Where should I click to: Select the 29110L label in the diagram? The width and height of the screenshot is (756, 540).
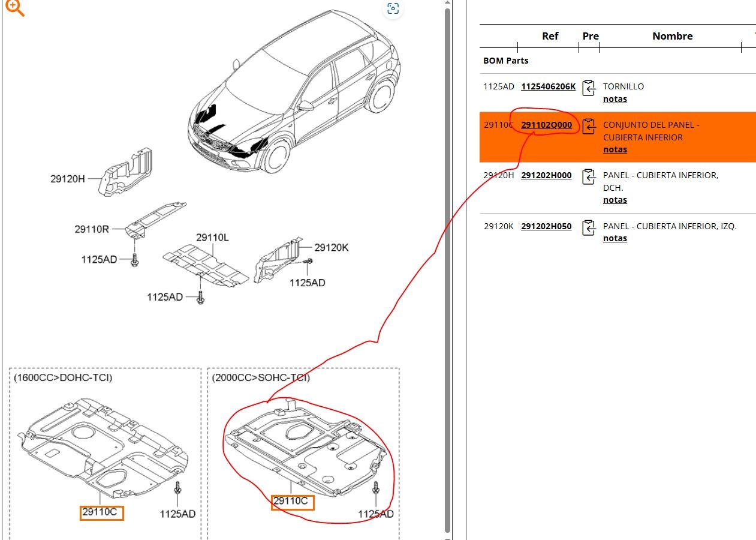212,238
